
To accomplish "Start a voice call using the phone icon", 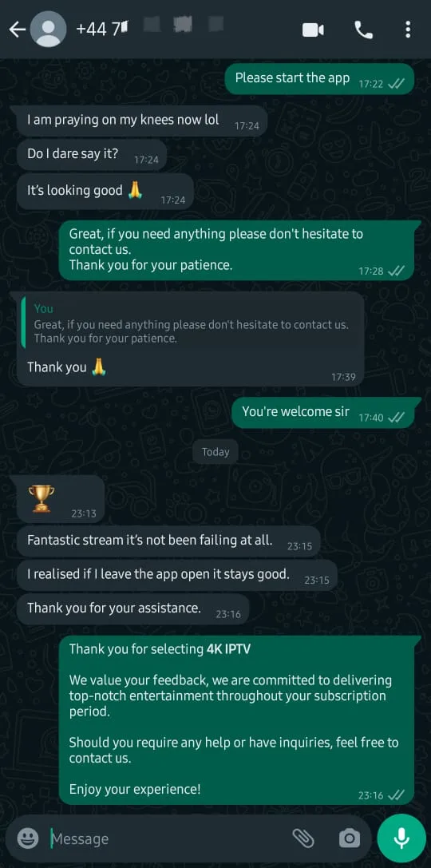I will tap(363, 30).
